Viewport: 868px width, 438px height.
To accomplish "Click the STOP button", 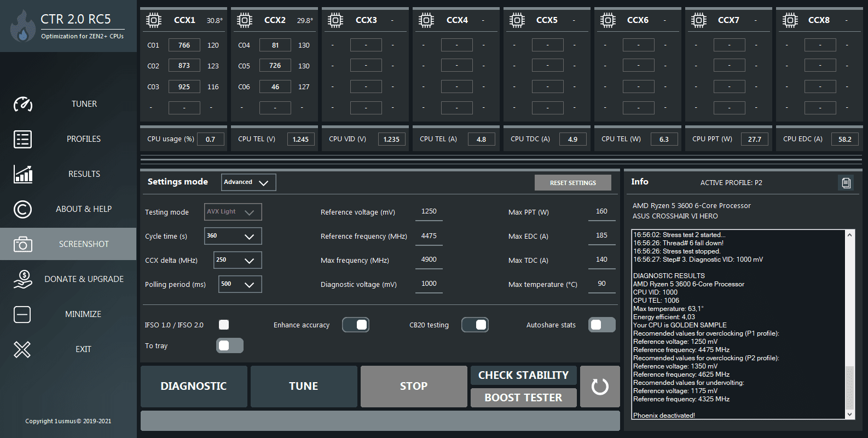I will (414, 387).
